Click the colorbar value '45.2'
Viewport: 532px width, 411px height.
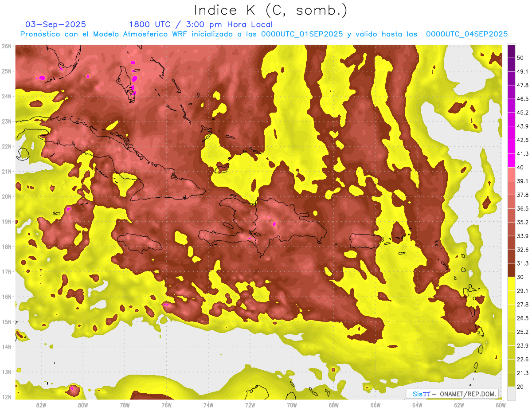click(x=523, y=113)
